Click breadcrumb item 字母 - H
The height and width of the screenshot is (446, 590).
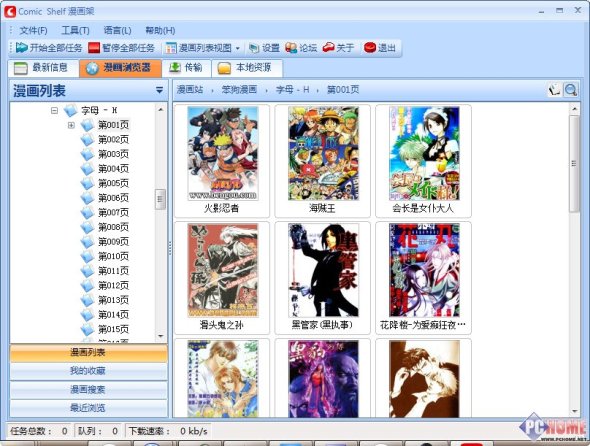point(293,90)
